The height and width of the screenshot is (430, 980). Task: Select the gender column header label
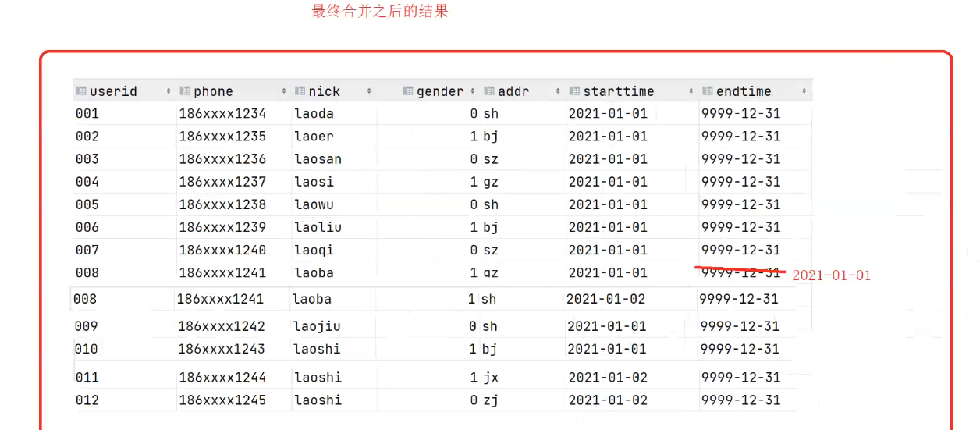click(440, 91)
